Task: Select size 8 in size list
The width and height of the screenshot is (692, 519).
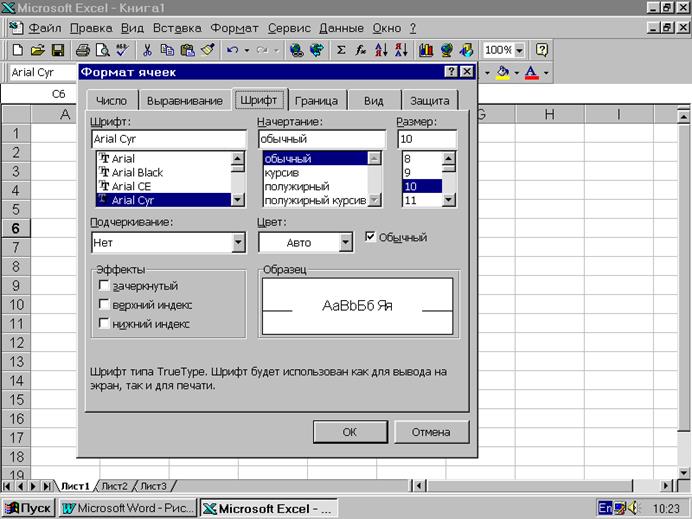Action: 421,158
